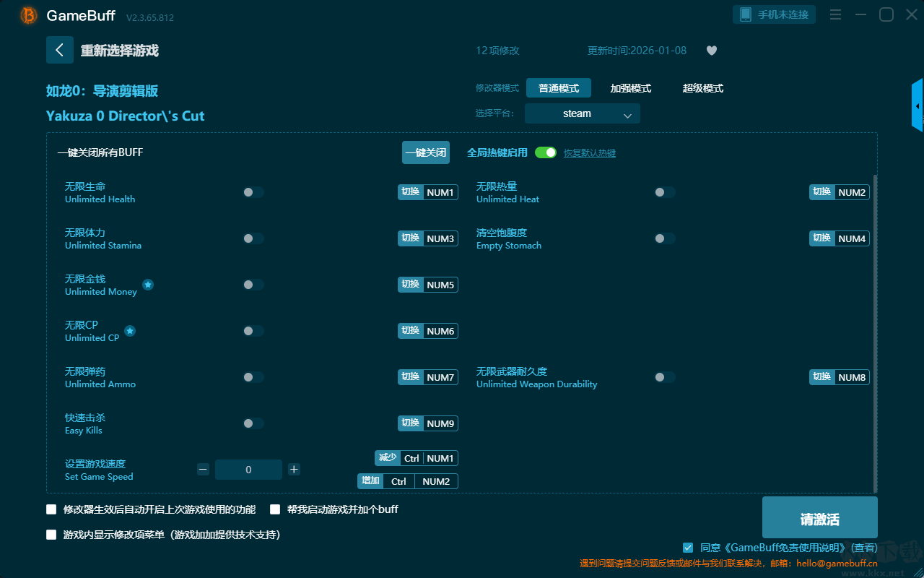
Task: Click the NUM2 key field in 增加 hotkey
Action: (436, 481)
